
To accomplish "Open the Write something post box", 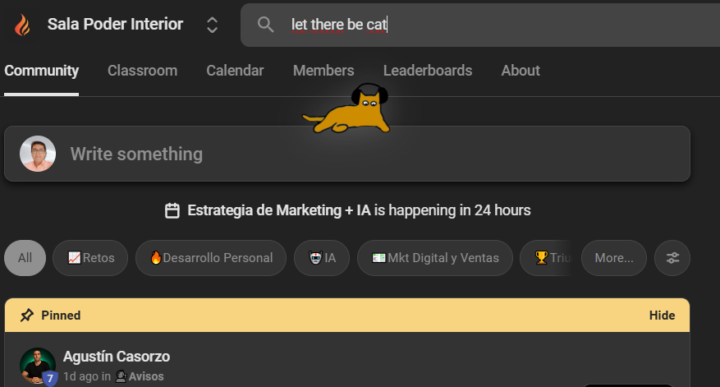I will [347, 154].
